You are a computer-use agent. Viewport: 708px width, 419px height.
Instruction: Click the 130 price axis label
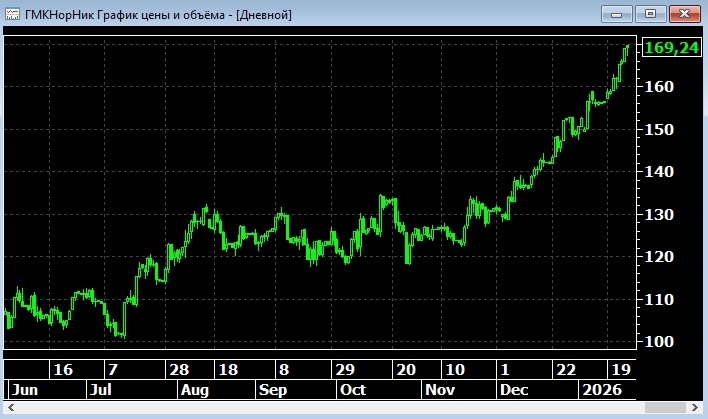point(658,214)
